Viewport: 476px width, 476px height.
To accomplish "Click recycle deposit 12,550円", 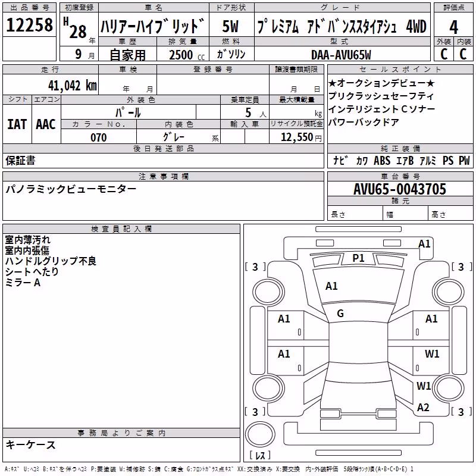I will coord(301,137).
